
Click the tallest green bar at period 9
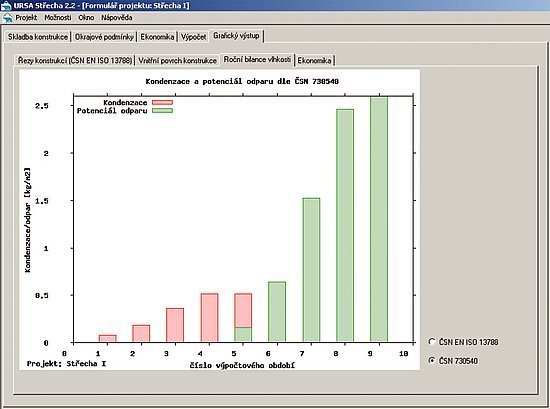379,219
